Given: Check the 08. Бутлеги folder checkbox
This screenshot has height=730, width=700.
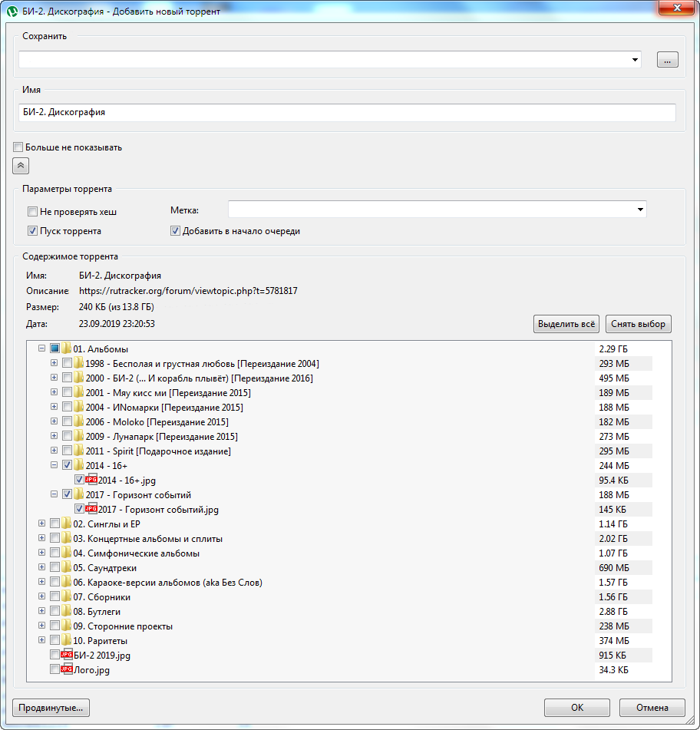Looking at the screenshot, I should tap(54, 611).
